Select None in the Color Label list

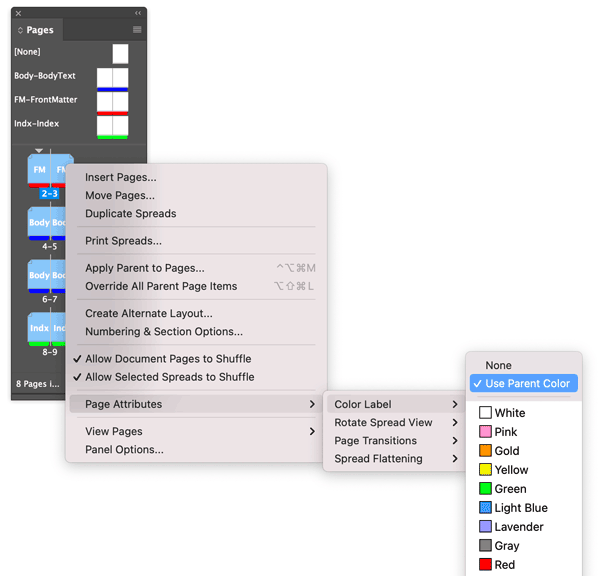point(523,365)
